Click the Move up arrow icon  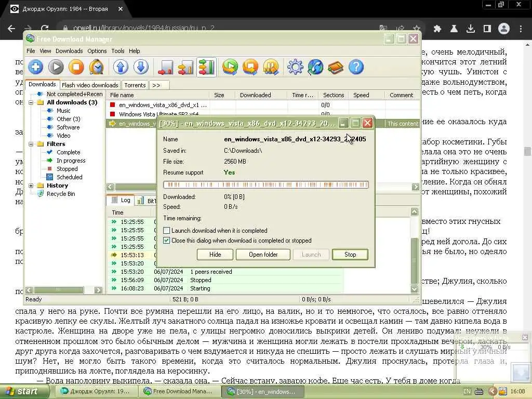[121, 67]
